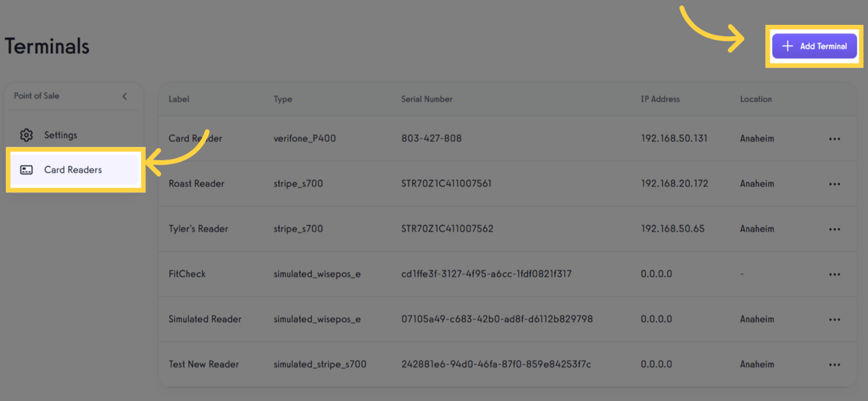868x401 pixels.
Task: Click the IP Address column header
Action: pos(660,99)
